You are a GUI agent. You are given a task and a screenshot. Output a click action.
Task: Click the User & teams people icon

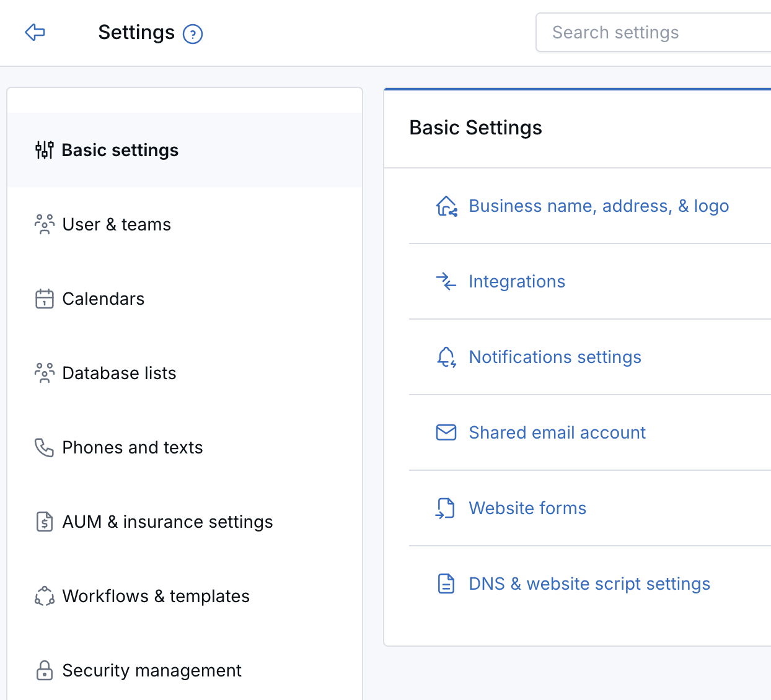45,224
